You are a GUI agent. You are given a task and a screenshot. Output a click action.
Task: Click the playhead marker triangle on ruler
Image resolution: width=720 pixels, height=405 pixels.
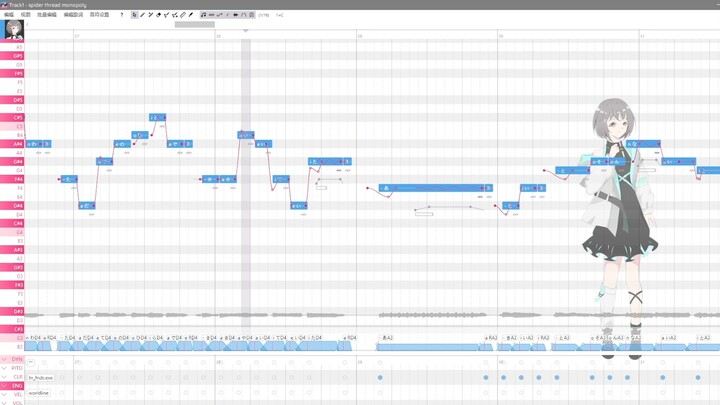[246, 31]
